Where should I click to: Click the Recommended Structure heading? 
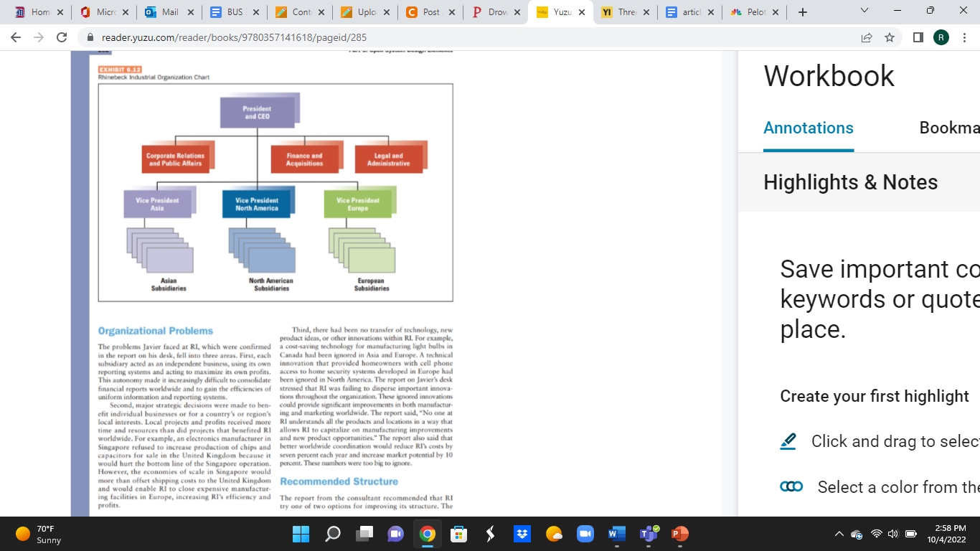click(x=339, y=481)
